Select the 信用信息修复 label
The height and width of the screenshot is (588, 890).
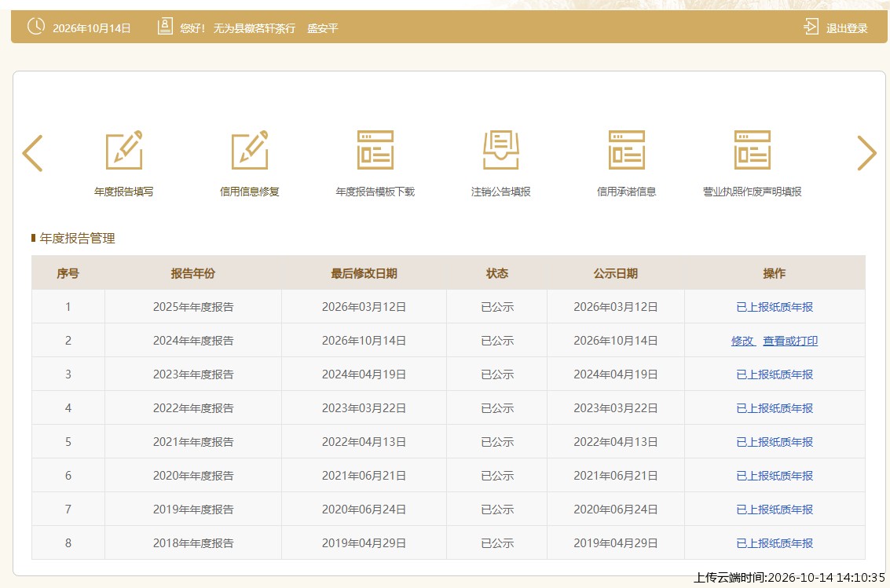click(250, 192)
